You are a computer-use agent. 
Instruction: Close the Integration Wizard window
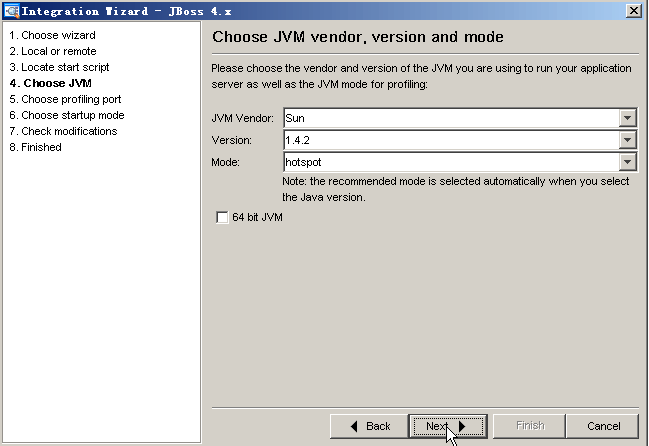634,11
